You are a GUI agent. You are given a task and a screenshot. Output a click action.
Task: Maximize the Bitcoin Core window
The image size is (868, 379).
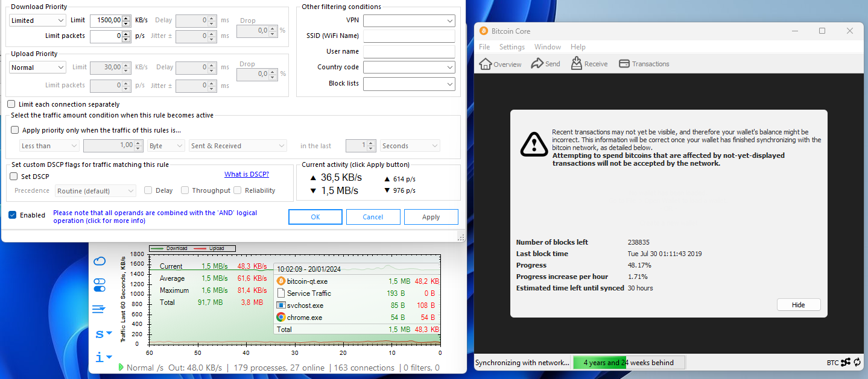pyautogui.click(x=822, y=31)
